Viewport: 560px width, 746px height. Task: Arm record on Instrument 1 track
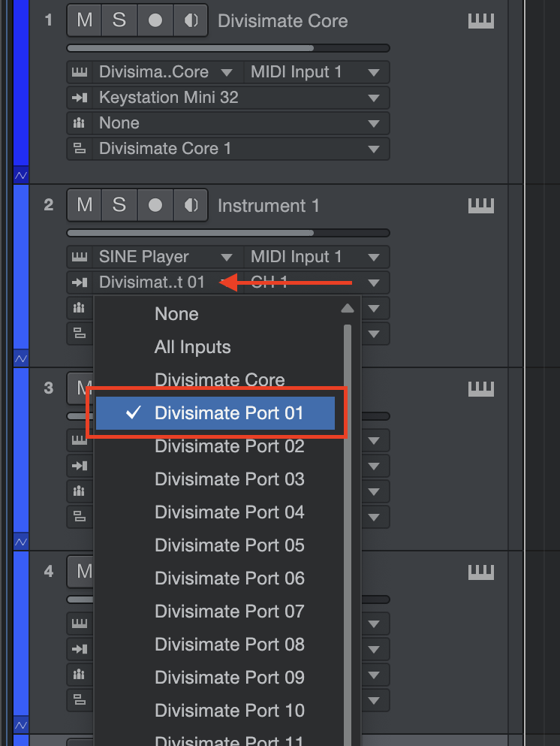pyautogui.click(x=155, y=205)
